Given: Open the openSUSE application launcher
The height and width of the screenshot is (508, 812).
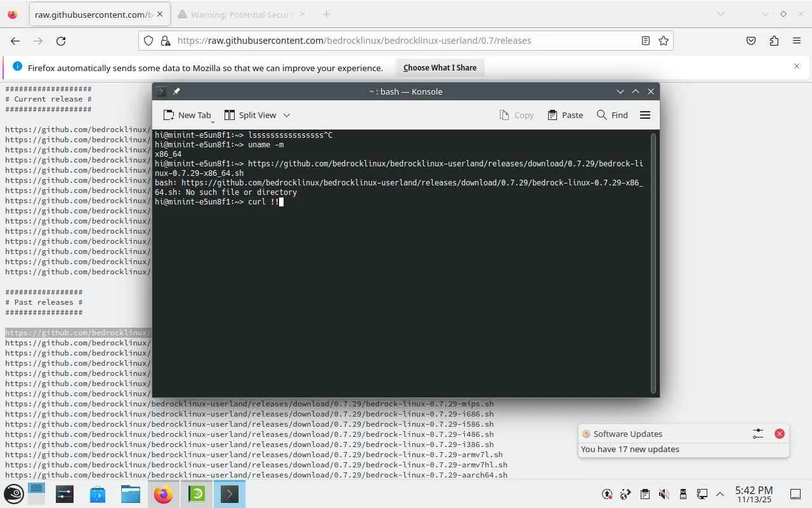Looking at the screenshot, I should 14,494.
